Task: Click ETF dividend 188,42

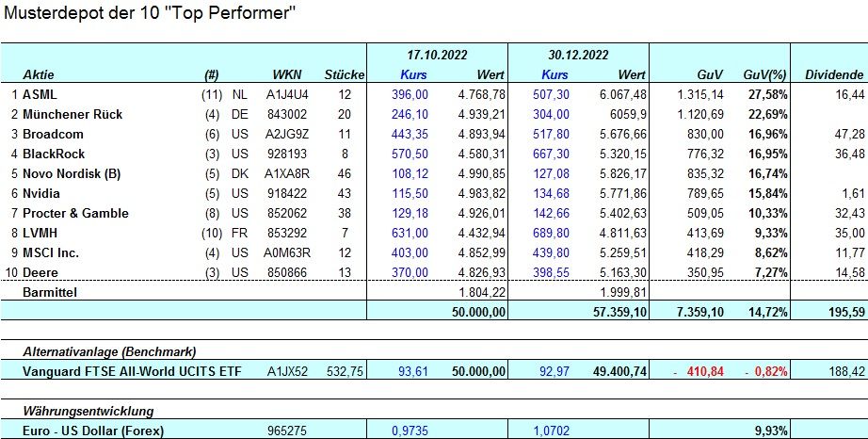Action: coord(847,371)
